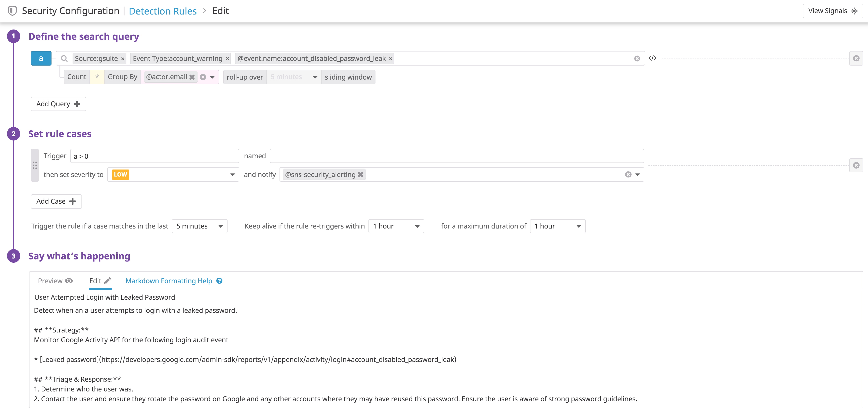Open the 'for a maximum duration of' 1 hour dropdown
Image resolution: width=868 pixels, height=413 pixels.
557,226
